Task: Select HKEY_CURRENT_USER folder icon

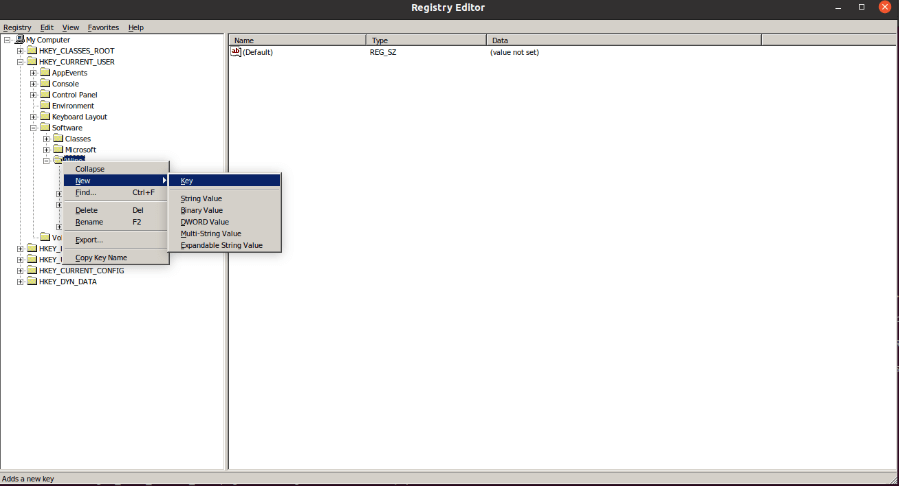Action: point(32,61)
